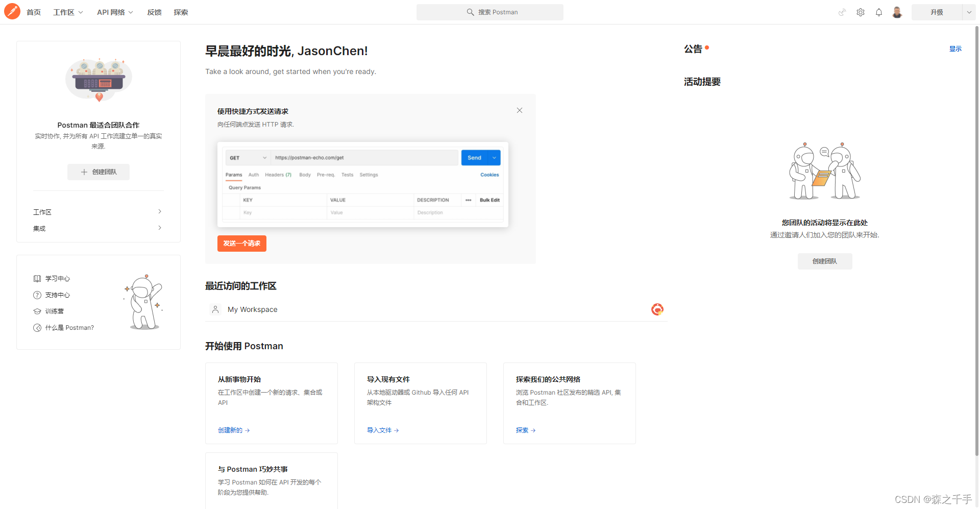Select the Body tab in preview
Viewport: 980px width, 509px height.
coord(305,175)
